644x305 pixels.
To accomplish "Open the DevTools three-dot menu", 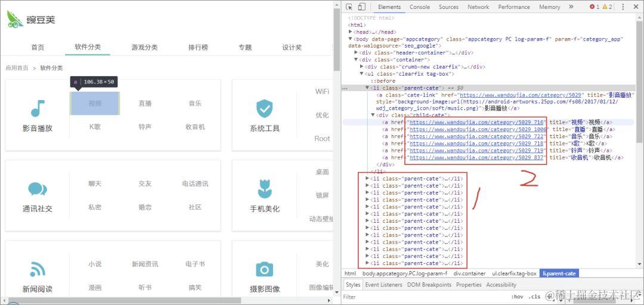I will pos(623,7).
